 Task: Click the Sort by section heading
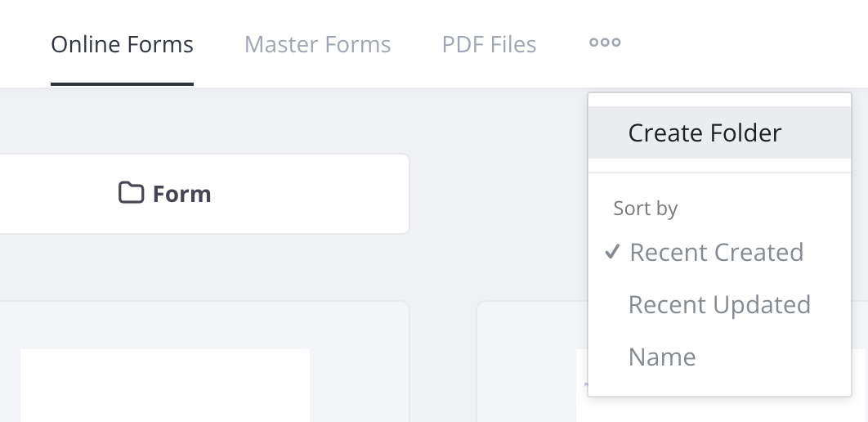[x=646, y=209]
